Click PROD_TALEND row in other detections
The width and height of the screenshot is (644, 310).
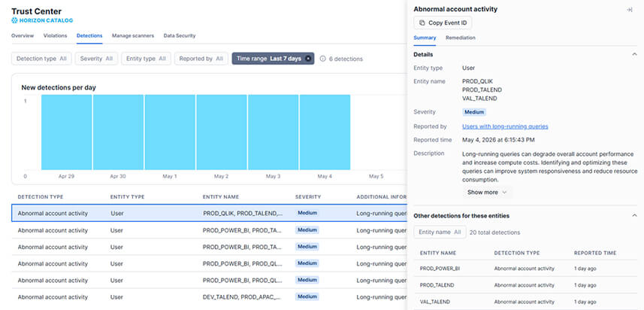[526, 285]
